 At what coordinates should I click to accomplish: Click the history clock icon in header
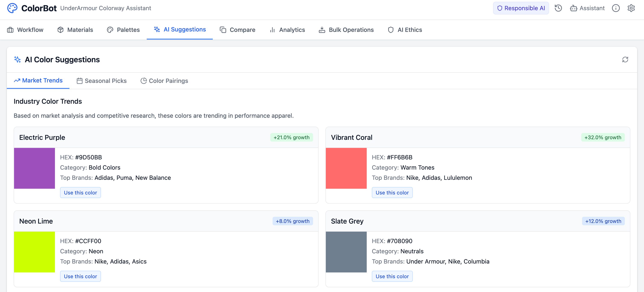[x=558, y=8]
